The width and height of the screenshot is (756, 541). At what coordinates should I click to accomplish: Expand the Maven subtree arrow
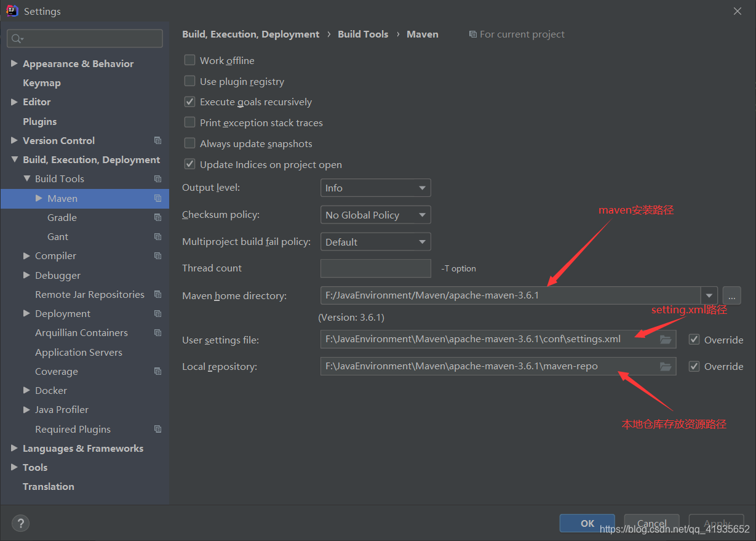point(39,198)
